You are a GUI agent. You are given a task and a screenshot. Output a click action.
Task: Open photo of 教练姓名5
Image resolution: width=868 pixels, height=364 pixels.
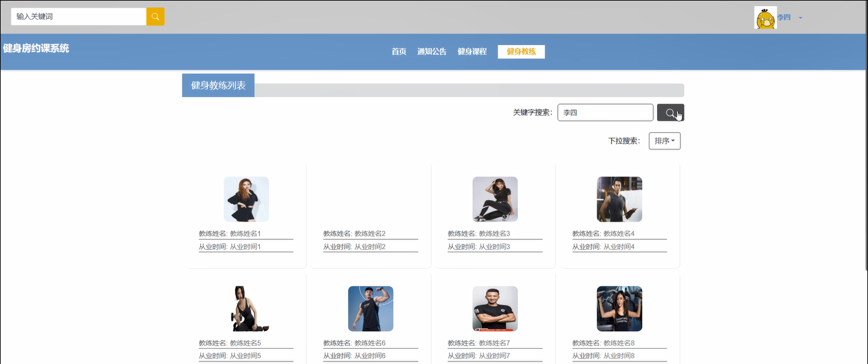click(247, 308)
